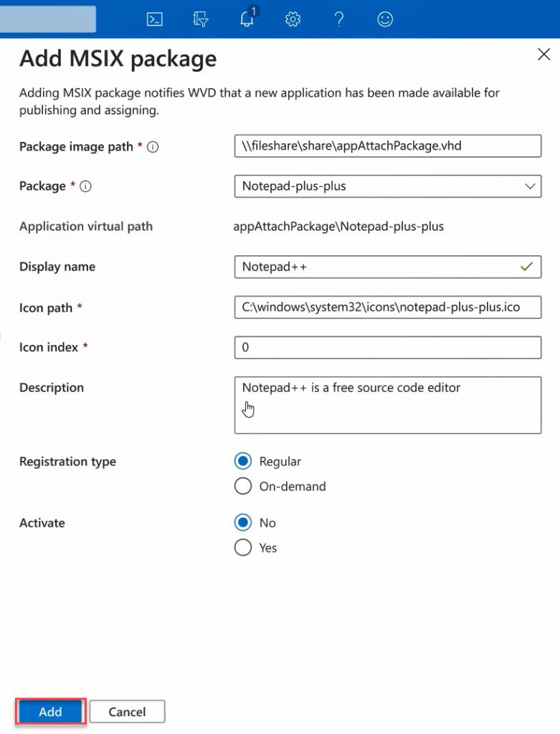Send feedback using the smiley icon
Screen dimensions: 560x734
tap(384, 19)
